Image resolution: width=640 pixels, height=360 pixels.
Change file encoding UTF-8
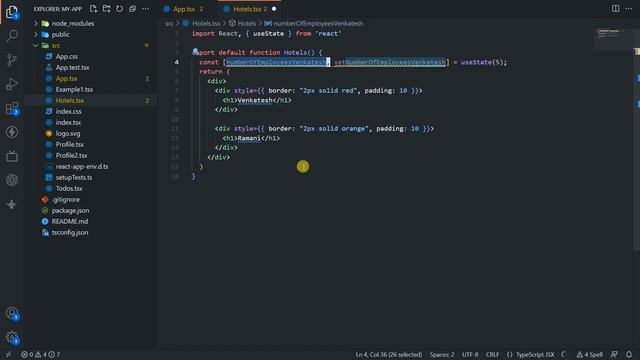pos(470,354)
